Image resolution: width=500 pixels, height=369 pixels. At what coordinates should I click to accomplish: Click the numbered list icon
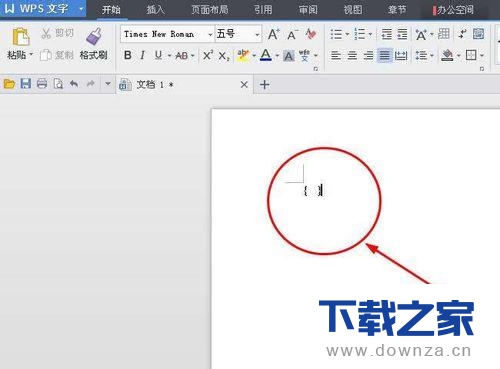pyautogui.click(x=360, y=34)
